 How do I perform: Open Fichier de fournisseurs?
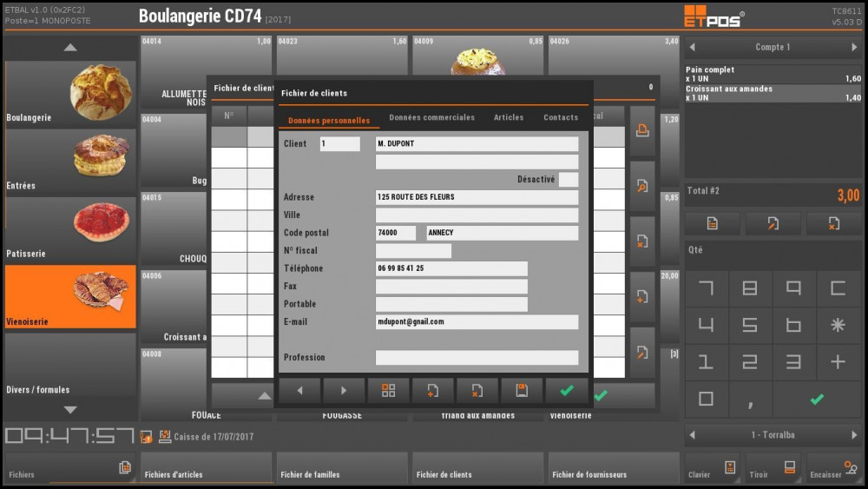614,468
